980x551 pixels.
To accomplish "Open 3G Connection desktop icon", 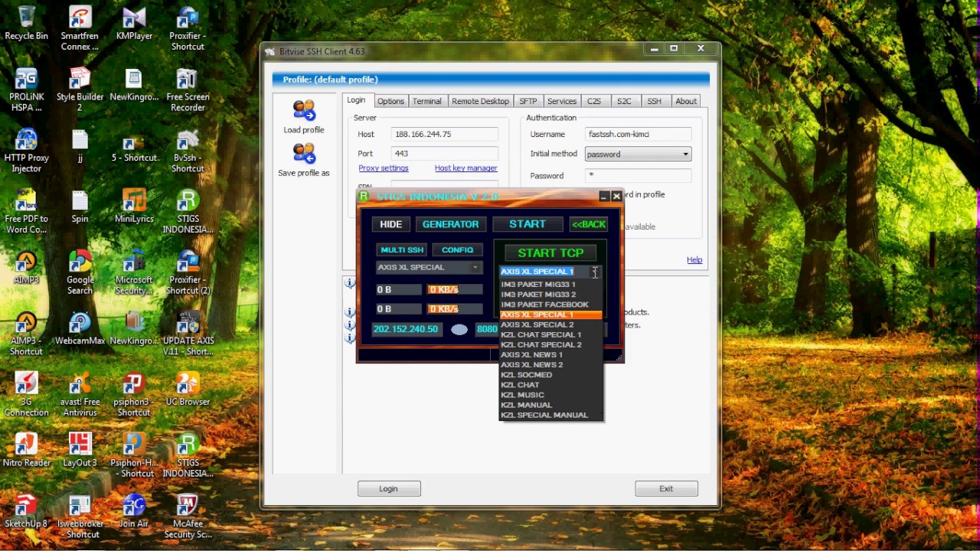I will 26,395.
